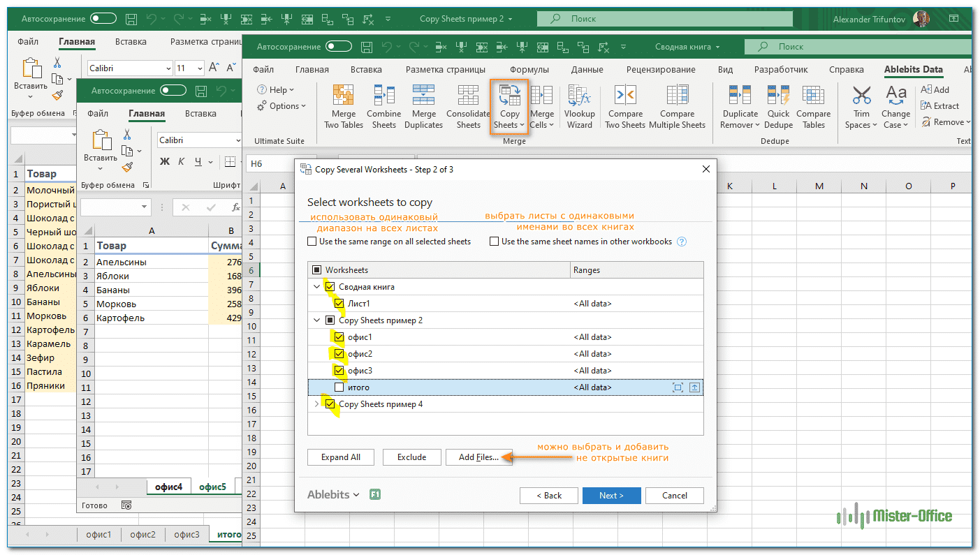The height and width of the screenshot is (555, 980).
Task: Open Разработчик ribbon tab
Action: pos(781,70)
